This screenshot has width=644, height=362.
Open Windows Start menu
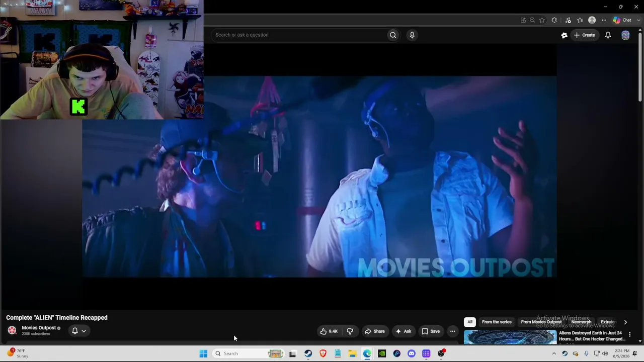(203, 353)
